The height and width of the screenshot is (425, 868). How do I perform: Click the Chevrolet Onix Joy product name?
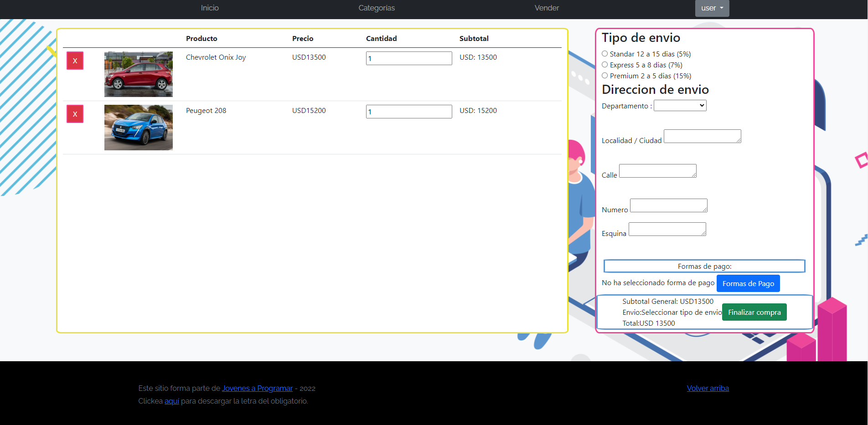(216, 57)
